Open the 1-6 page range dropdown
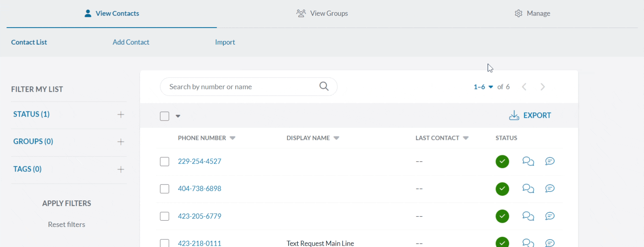 coord(483,87)
